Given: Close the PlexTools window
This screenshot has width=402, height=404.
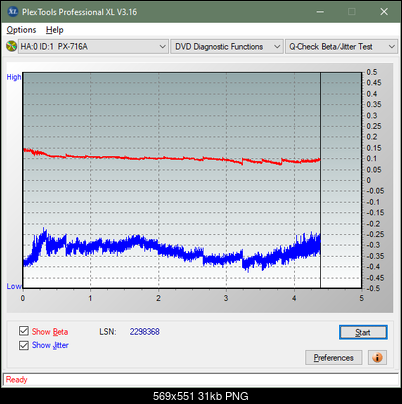Looking at the screenshot, I should click(x=384, y=12).
